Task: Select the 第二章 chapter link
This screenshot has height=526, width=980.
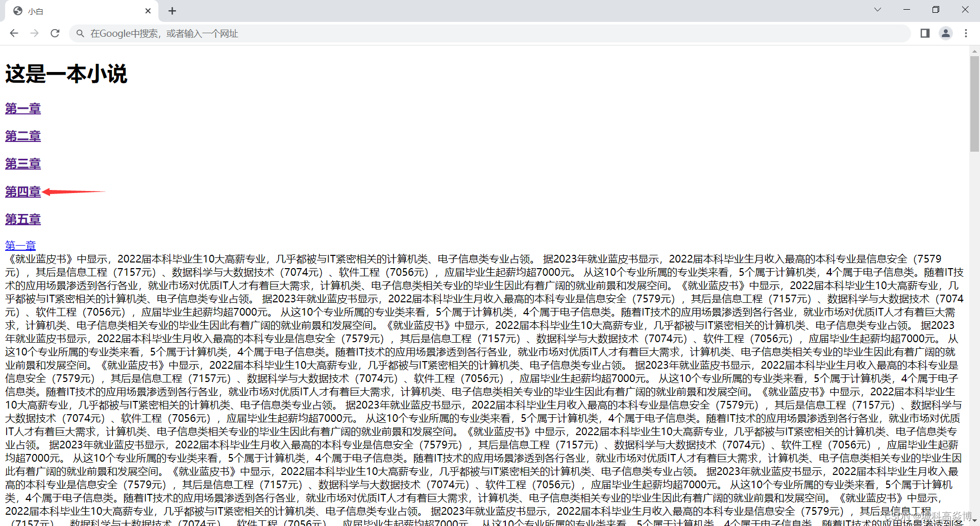Action: [22, 136]
